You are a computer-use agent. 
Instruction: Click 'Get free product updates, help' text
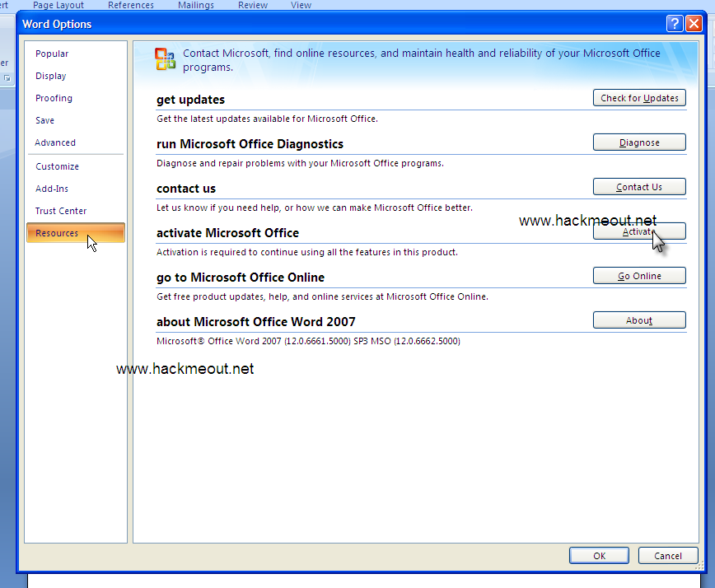coord(322,296)
